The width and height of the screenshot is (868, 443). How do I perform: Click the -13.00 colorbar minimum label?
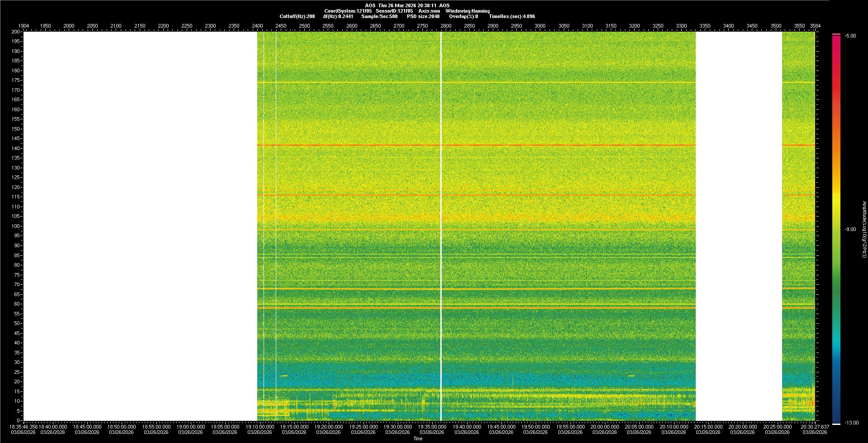click(x=852, y=423)
